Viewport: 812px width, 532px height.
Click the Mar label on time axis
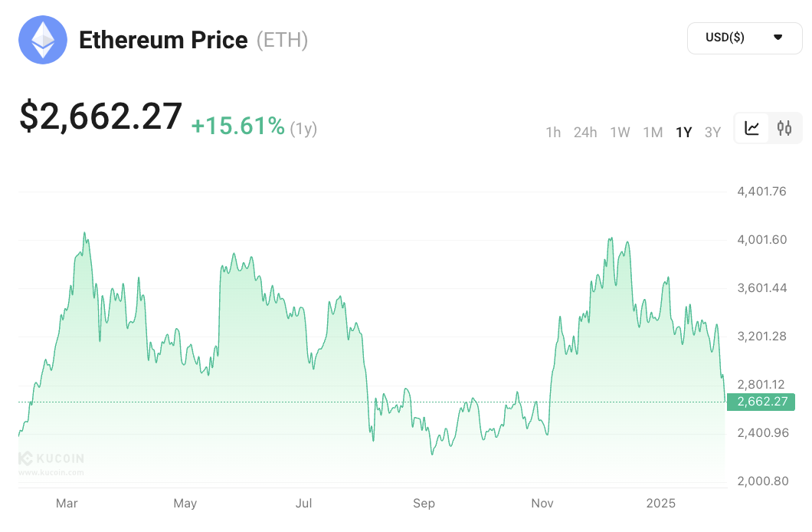67,504
